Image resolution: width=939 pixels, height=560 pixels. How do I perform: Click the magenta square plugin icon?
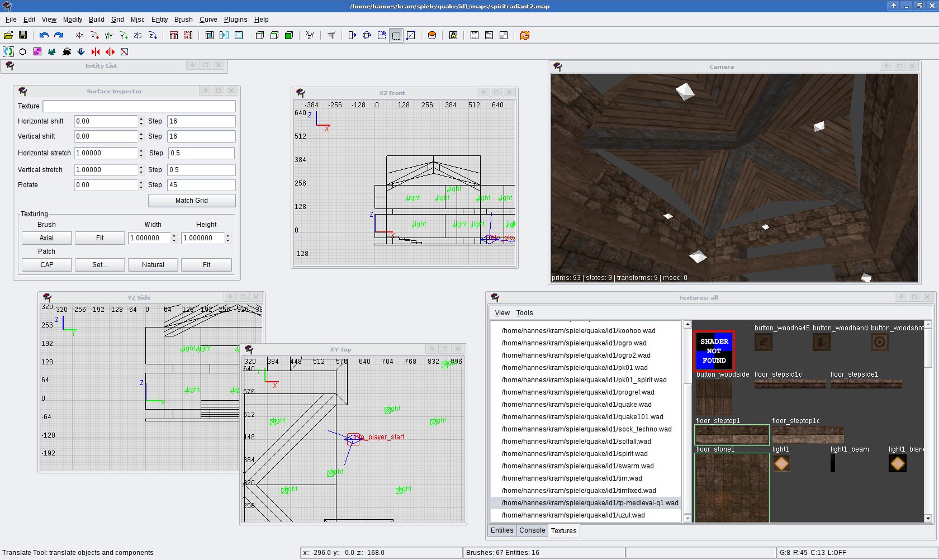click(x=37, y=51)
